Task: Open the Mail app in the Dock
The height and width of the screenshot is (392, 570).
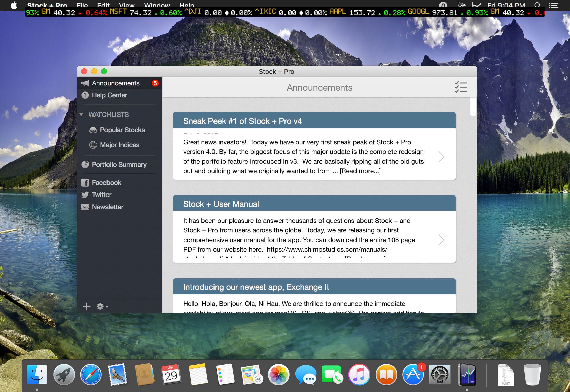Action: tap(118, 375)
